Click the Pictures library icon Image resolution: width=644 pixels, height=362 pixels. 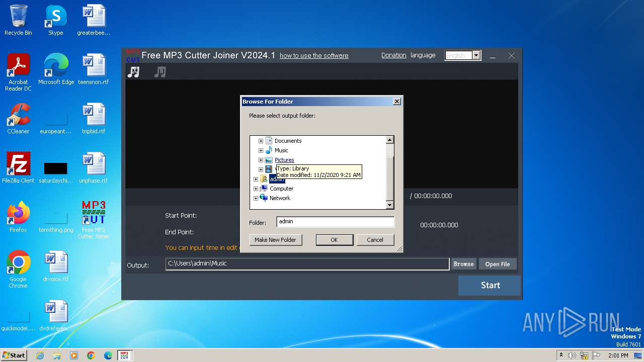click(269, 160)
